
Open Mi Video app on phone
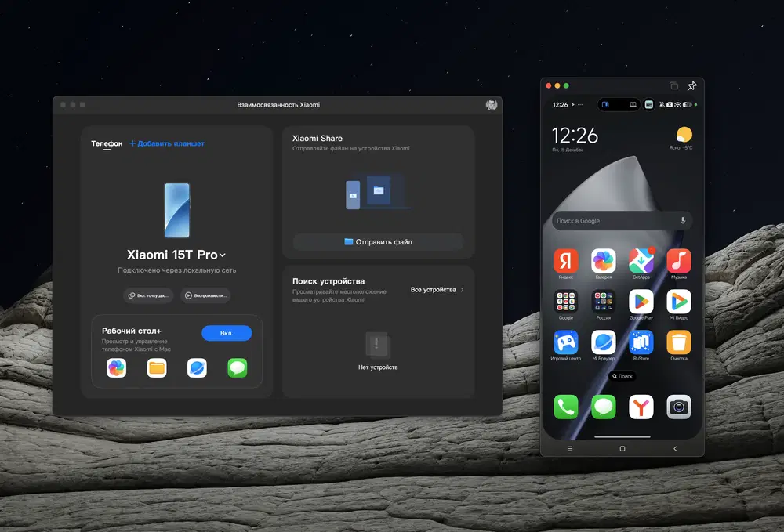pos(678,302)
